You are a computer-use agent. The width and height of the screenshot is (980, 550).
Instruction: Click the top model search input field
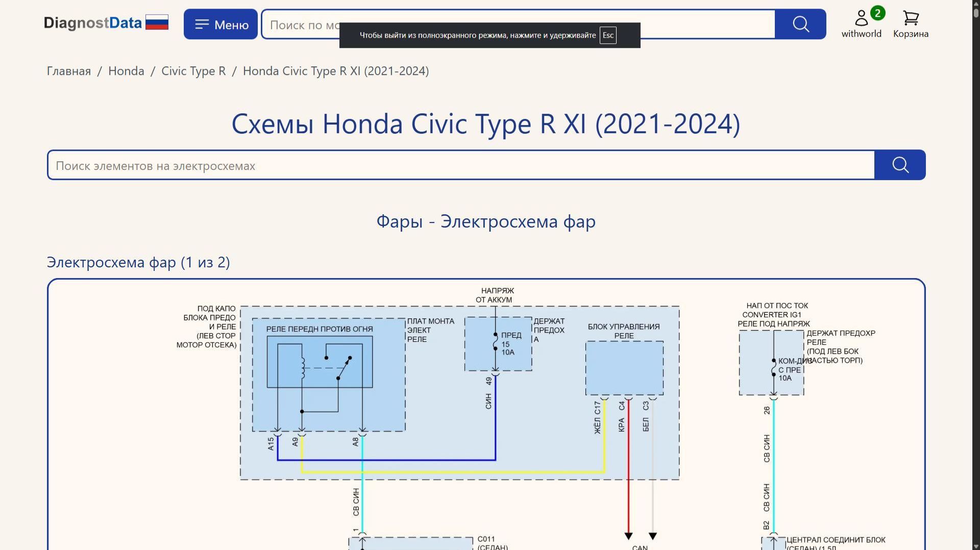pyautogui.click(x=306, y=24)
